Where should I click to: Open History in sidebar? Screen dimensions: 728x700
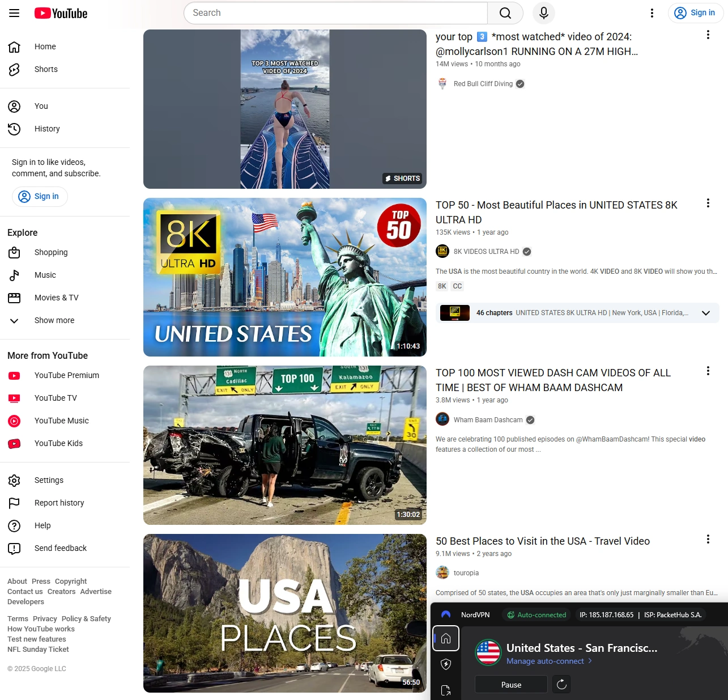[65, 129]
